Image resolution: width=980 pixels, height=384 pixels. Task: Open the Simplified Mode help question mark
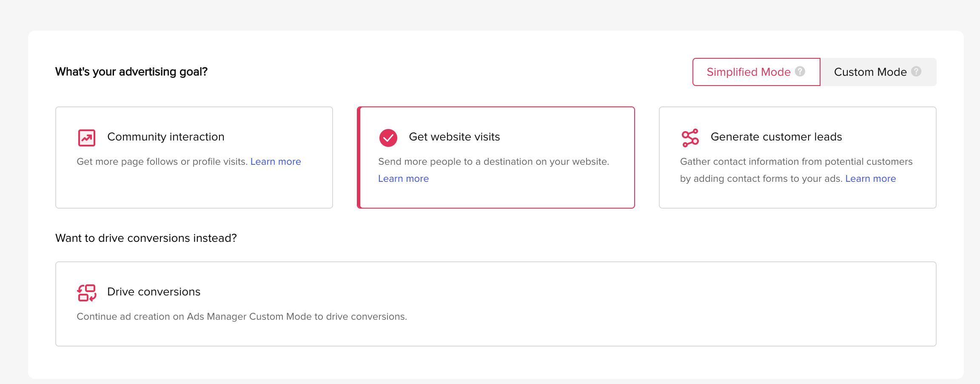800,72
